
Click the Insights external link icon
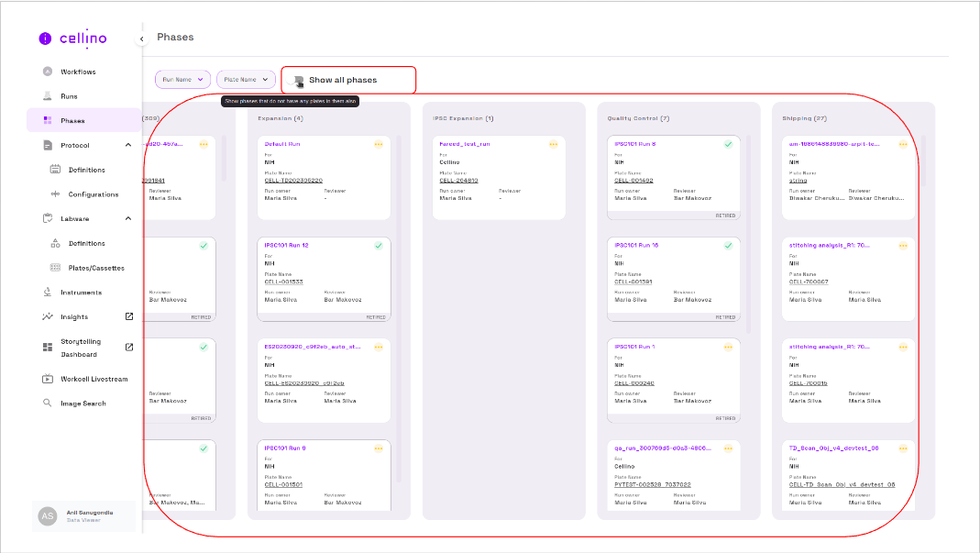129,317
